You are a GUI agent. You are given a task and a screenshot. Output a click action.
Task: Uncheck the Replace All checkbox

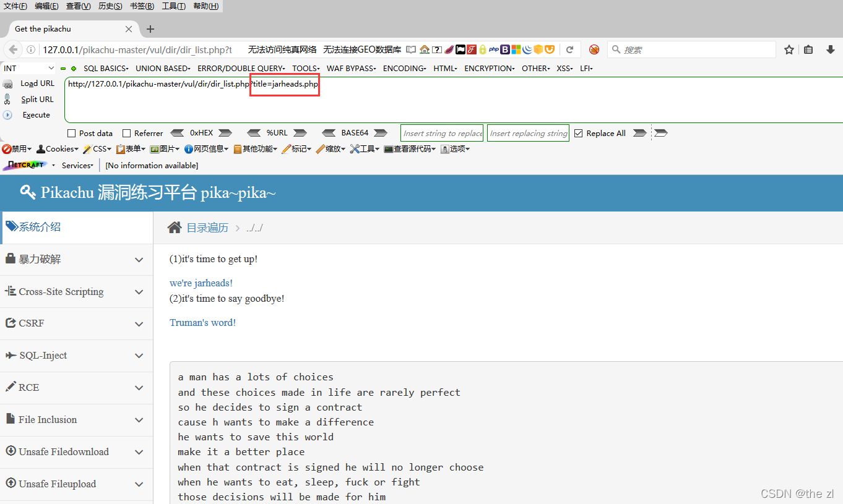578,133
